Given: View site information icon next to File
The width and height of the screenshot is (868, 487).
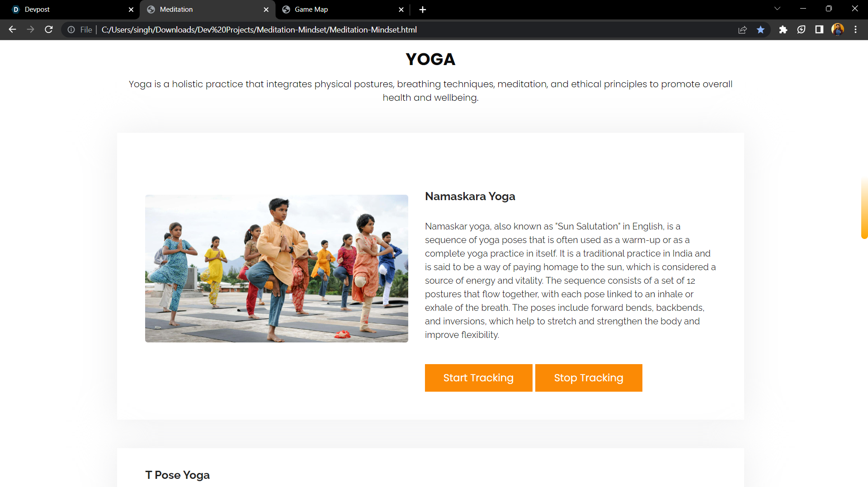Looking at the screenshot, I should (71, 29).
